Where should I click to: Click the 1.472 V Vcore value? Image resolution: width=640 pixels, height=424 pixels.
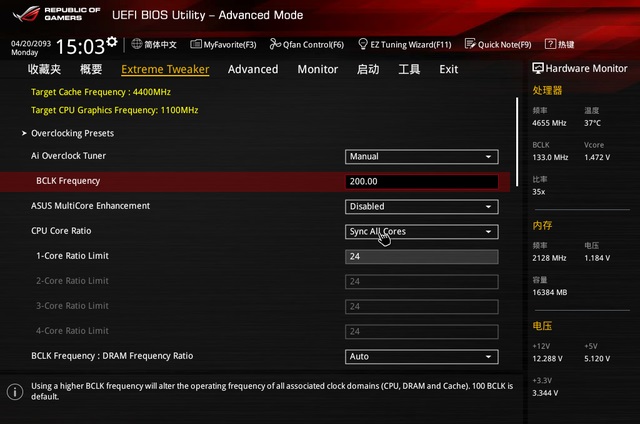597,157
